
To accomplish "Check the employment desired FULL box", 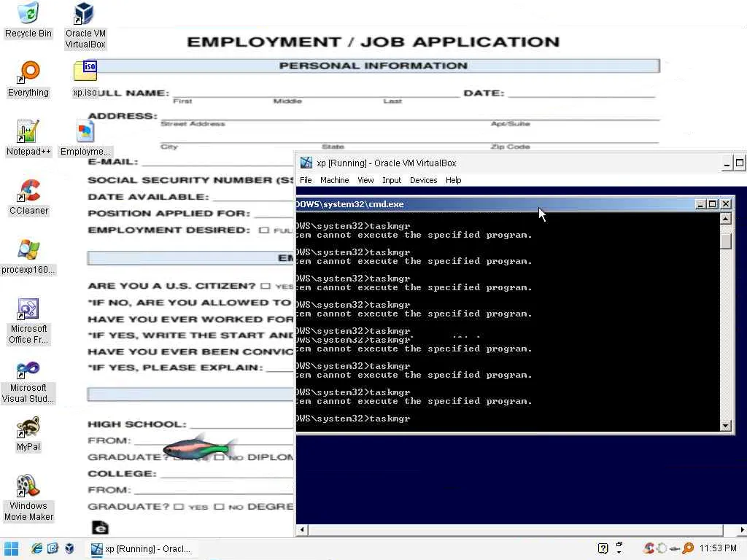I will (x=263, y=230).
